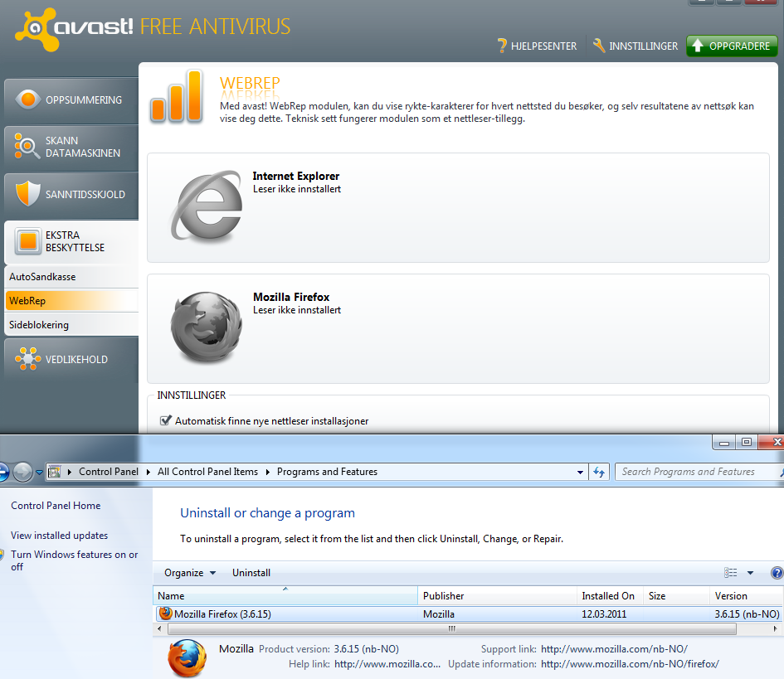Select Ekstra Beskyttelse section
784x679 pixels.
tap(71, 241)
